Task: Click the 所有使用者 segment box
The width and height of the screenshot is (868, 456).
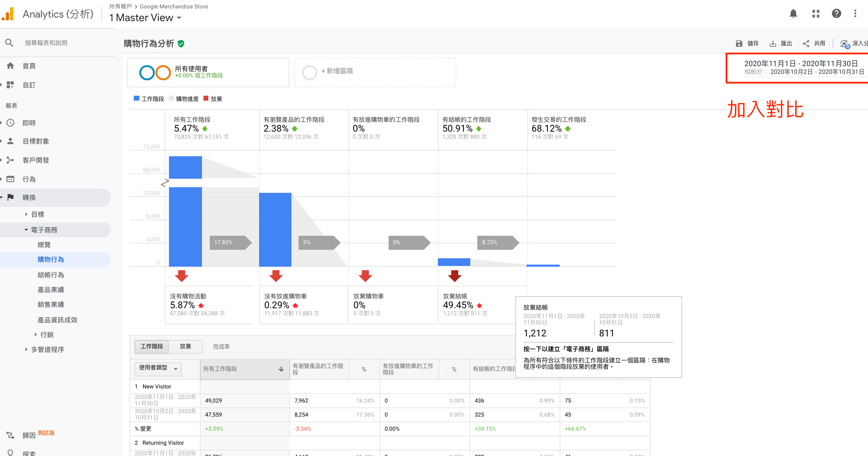Action: (208, 72)
